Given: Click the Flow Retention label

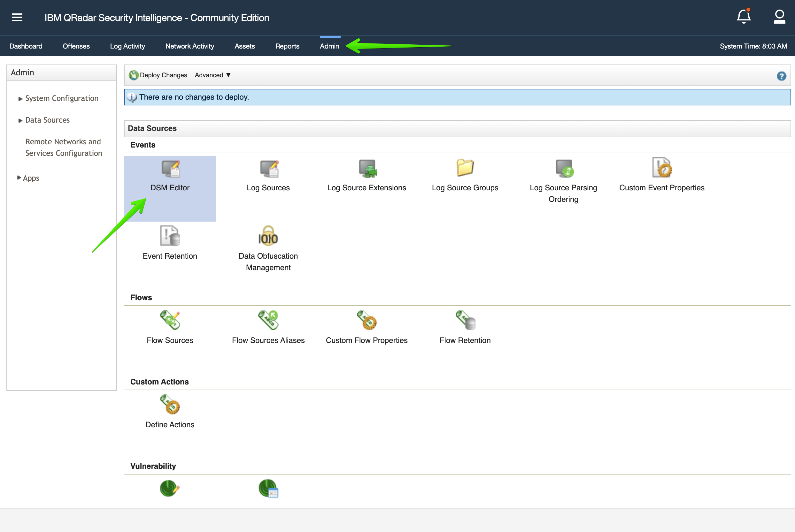Looking at the screenshot, I should [x=465, y=340].
